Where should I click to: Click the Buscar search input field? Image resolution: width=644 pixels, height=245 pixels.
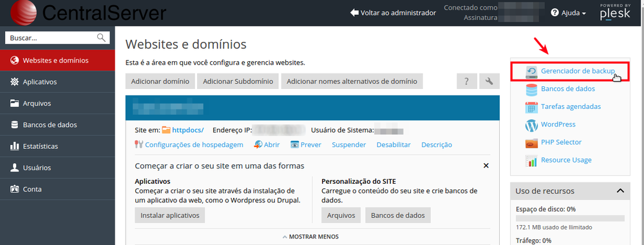[x=57, y=38]
